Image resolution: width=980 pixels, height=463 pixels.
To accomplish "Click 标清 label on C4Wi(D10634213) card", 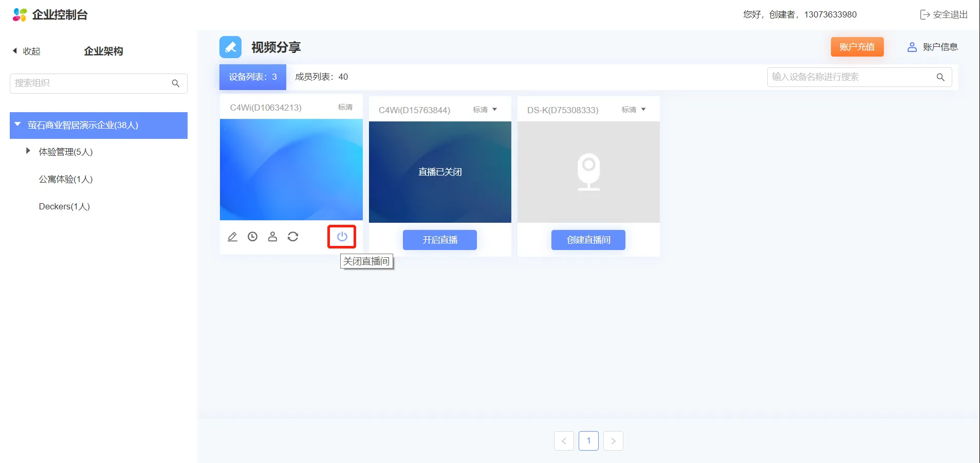I will 345,107.
